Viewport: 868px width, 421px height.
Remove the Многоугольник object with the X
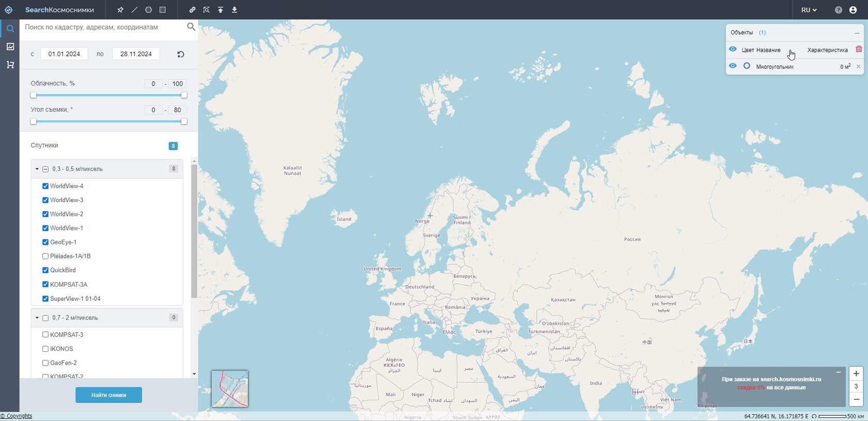click(859, 67)
